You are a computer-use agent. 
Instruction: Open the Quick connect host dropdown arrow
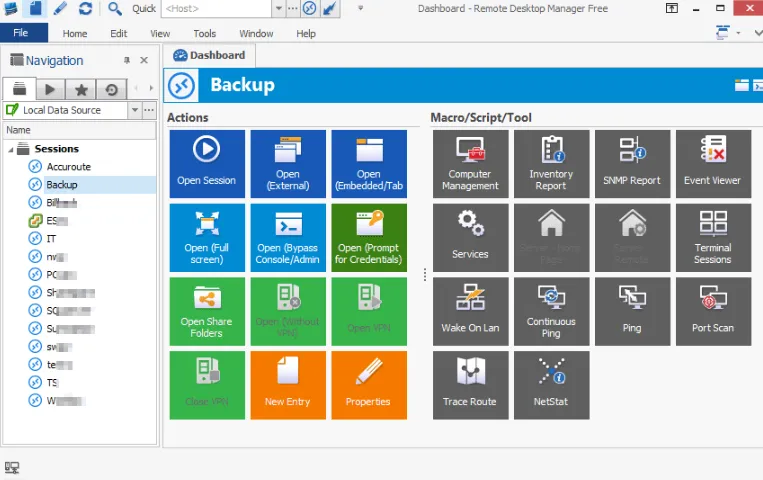pyautogui.click(x=278, y=8)
